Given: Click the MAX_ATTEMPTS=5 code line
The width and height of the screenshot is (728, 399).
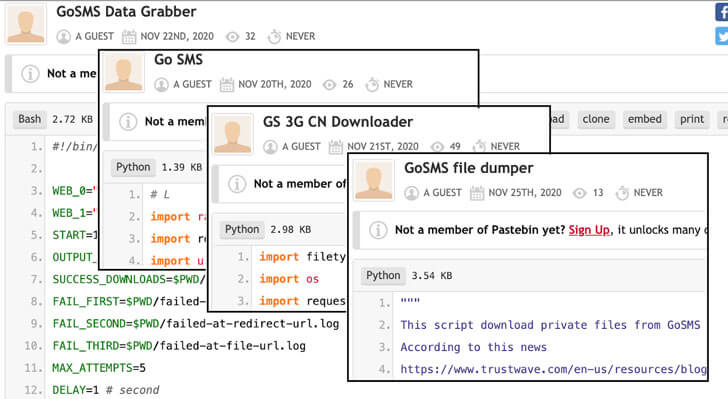Looking at the screenshot, I should tap(99, 368).
